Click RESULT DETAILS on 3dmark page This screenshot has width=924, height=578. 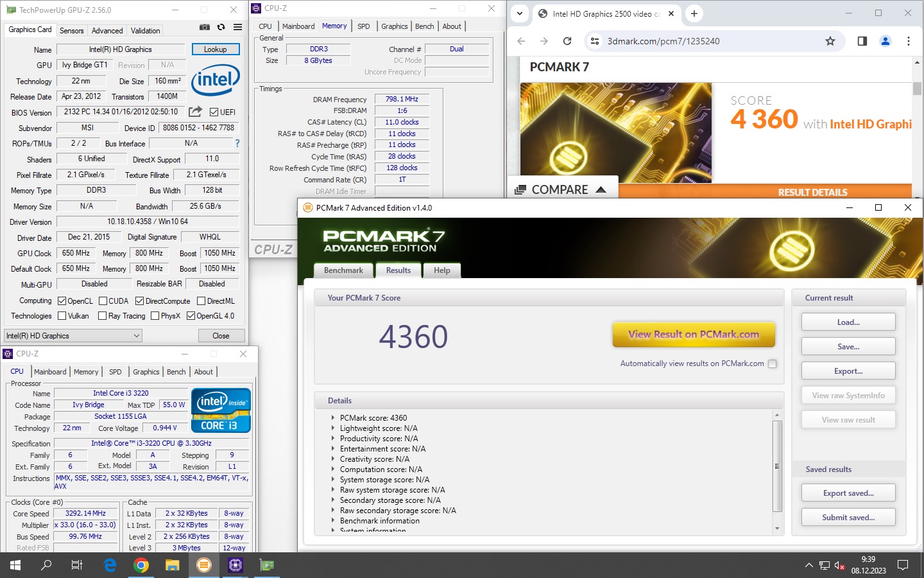pyautogui.click(x=812, y=192)
